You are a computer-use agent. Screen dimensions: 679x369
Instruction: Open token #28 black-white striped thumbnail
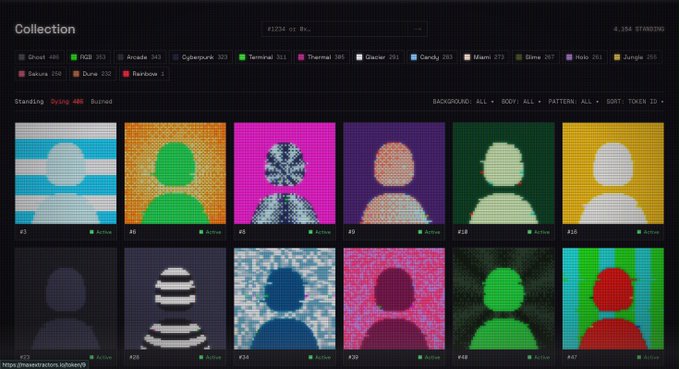pos(175,298)
